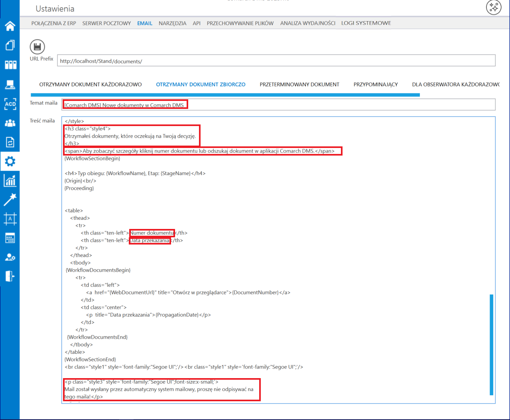Click the </style> closing tag line
The image size is (510, 420).
click(74, 121)
